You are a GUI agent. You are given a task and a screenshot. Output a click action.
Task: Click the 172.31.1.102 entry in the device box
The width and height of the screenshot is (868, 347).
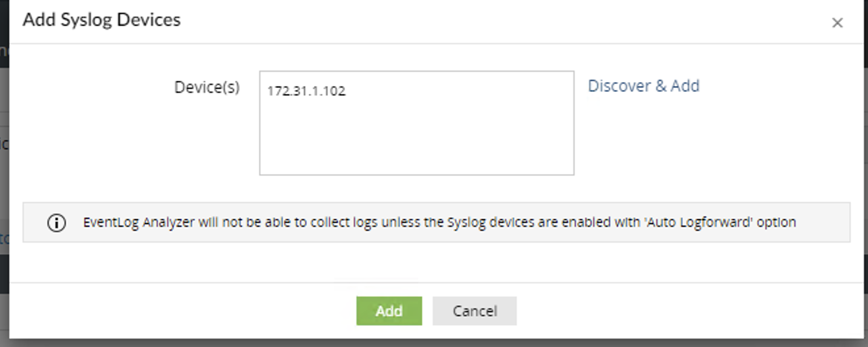tap(306, 91)
